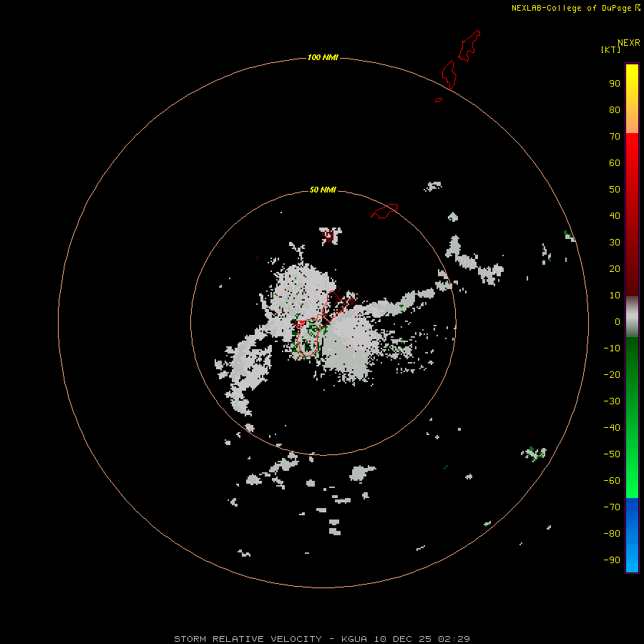Click the '-10' value on the velocity scale
This screenshot has width=644, height=644.
tap(612, 348)
